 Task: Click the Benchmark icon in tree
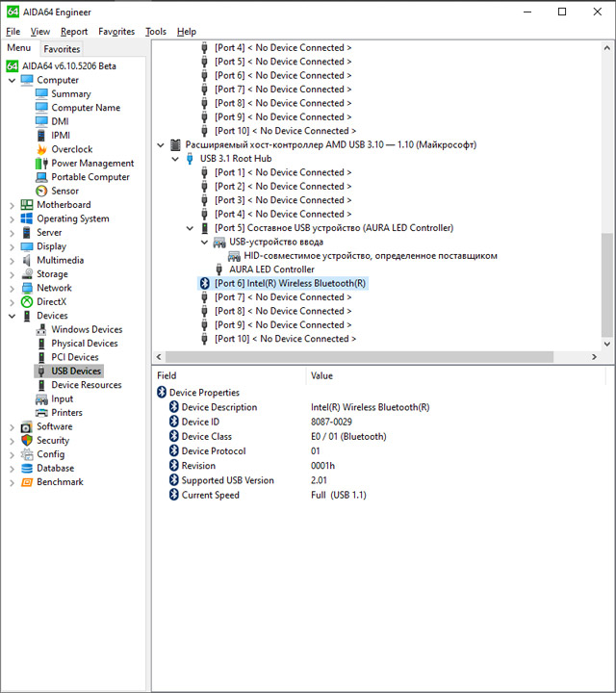coord(27,482)
